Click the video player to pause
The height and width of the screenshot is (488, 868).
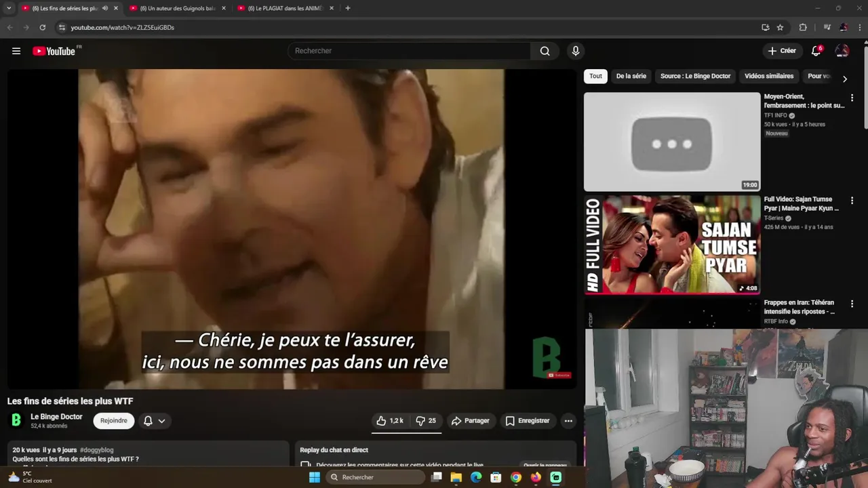tap(291, 229)
